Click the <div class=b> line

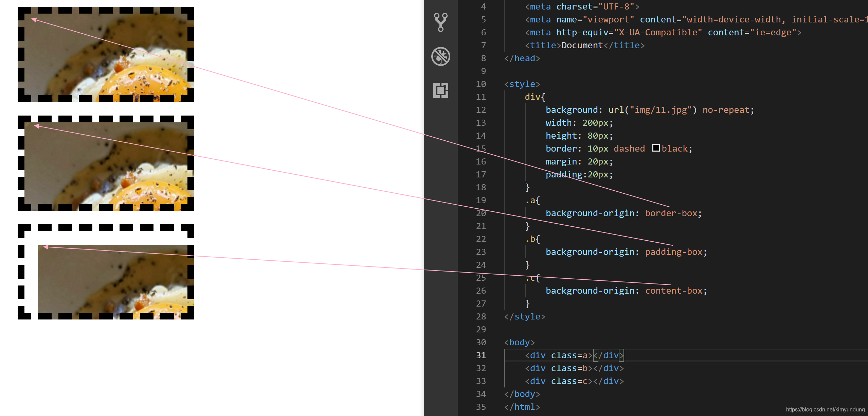click(574, 368)
